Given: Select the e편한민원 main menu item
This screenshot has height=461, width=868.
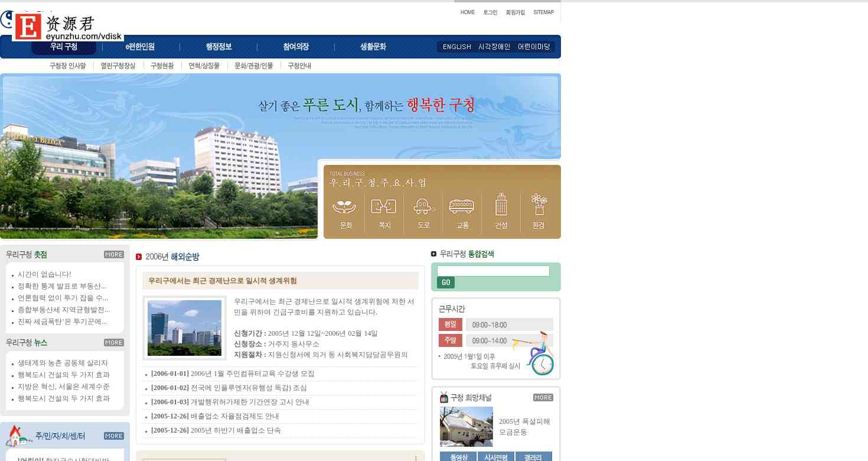Looking at the screenshot, I should (x=140, y=47).
